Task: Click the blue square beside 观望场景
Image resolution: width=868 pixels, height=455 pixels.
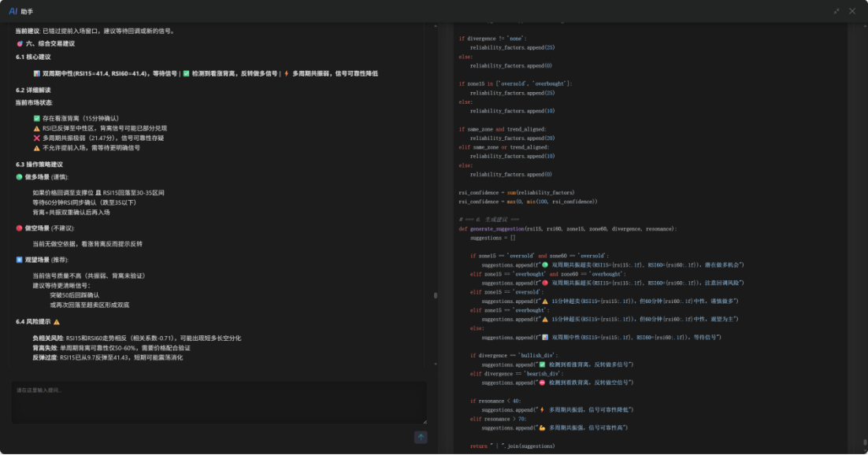Action: pos(20,259)
